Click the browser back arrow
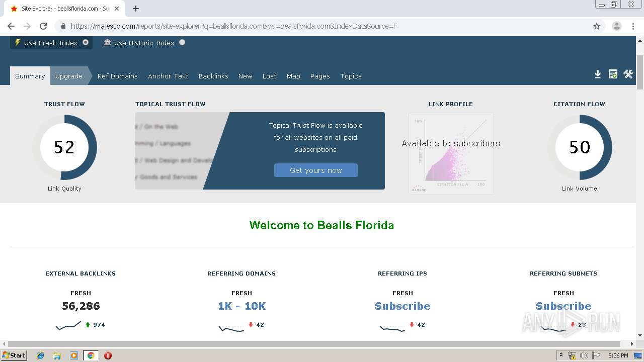This screenshot has width=644, height=362. point(11,26)
